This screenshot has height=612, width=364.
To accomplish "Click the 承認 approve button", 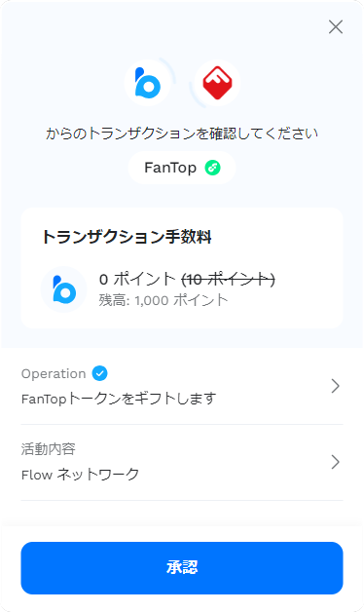I will coord(182,568).
